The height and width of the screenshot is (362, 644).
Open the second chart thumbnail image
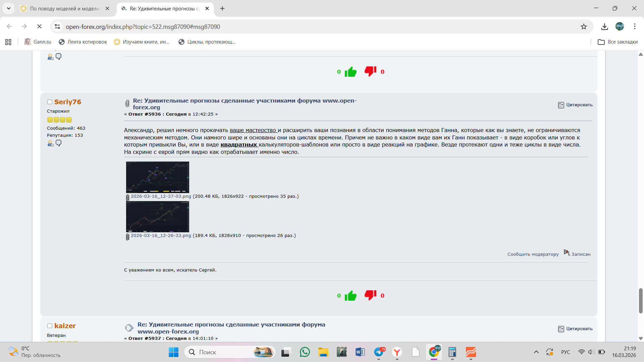[x=157, y=217]
